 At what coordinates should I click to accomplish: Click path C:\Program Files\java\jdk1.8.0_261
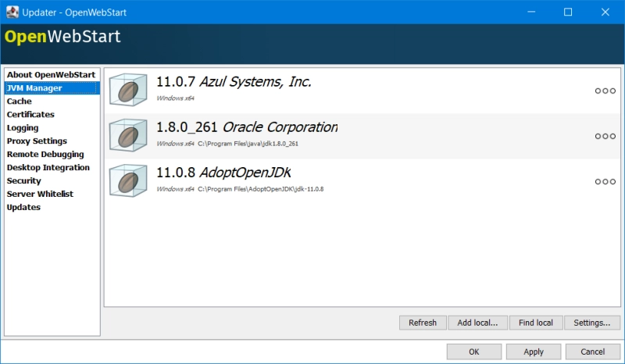[x=248, y=144]
